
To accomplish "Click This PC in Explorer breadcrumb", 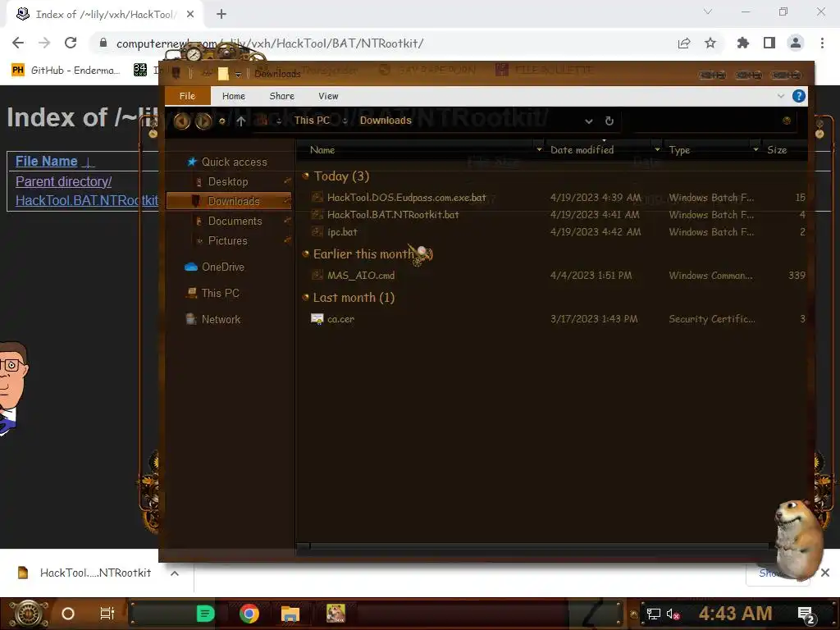I will [312, 121].
